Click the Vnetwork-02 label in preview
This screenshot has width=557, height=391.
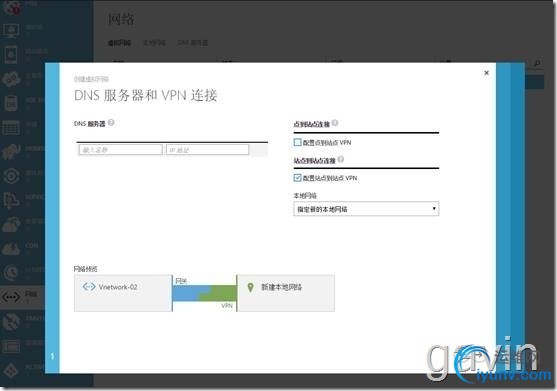click(118, 287)
